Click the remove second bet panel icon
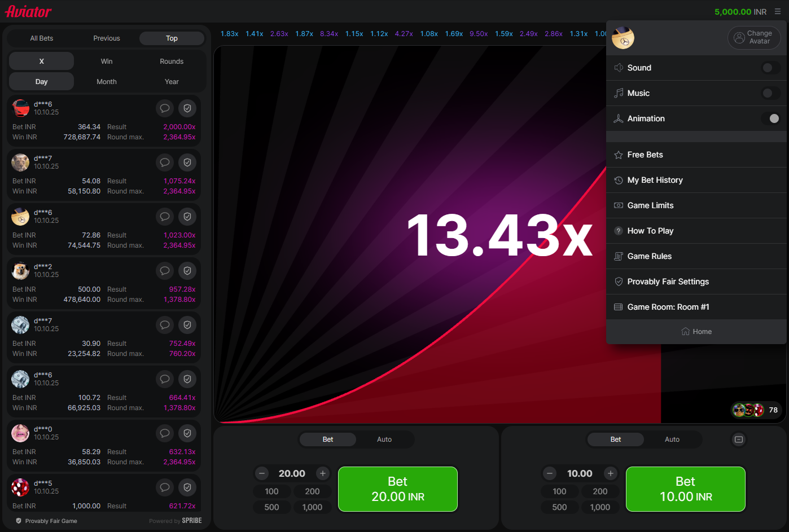Image resolution: width=789 pixels, height=532 pixels. pyautogui.click(x=739, y=439)
